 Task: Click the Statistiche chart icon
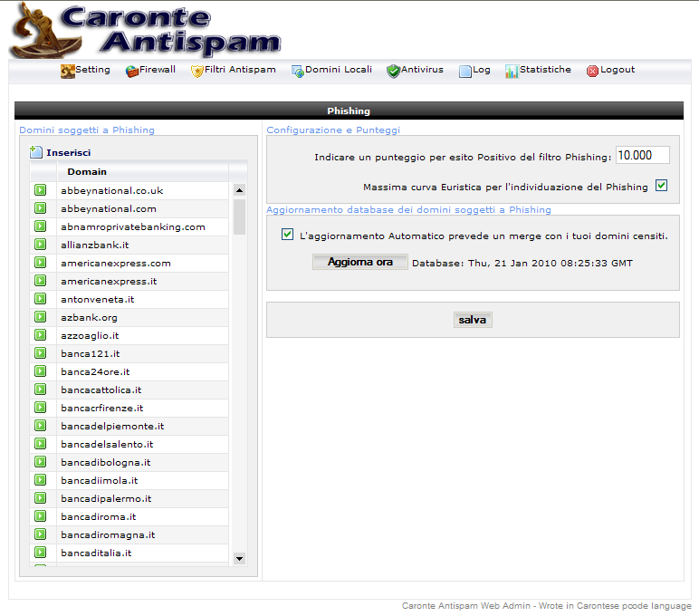click(512, 71)
